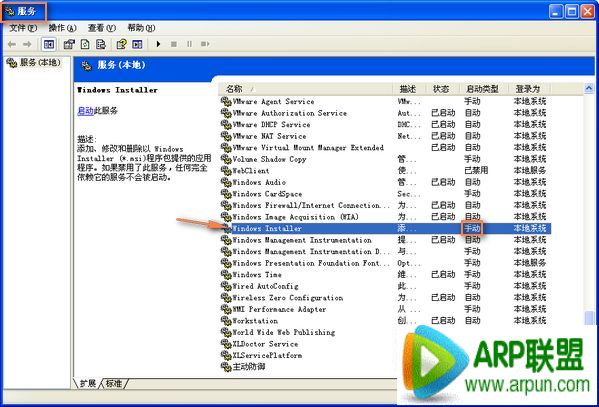The height and width of the screenshot is (407, 599).
Task: Open the 文件(F) menu
Action: [x=23, y=28]
